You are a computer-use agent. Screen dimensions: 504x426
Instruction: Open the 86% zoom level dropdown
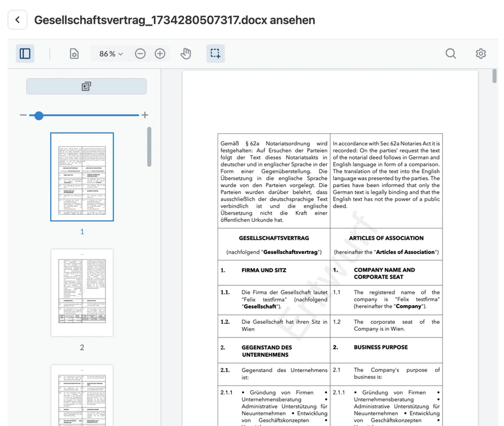tap(111, 54)
